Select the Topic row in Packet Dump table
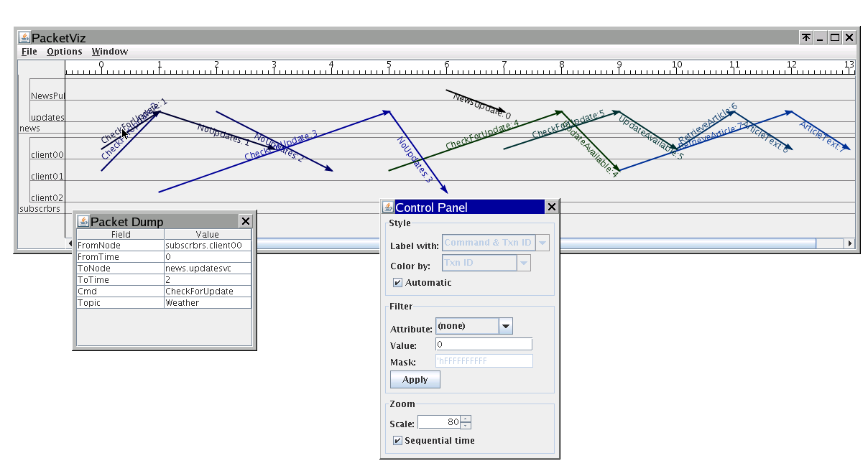This screenshot has height=471, width=868. tap(165, 303)
